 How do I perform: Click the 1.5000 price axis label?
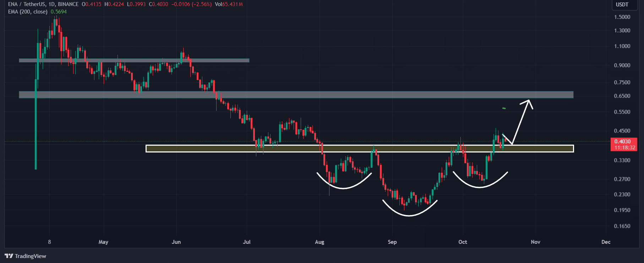pos(622,17)
